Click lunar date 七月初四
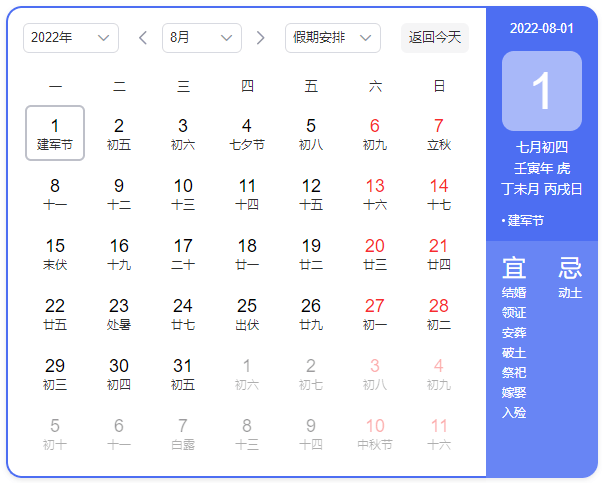The height and width of the screenshot is (483, 602). pyautogui.click(x=542, y=147)
